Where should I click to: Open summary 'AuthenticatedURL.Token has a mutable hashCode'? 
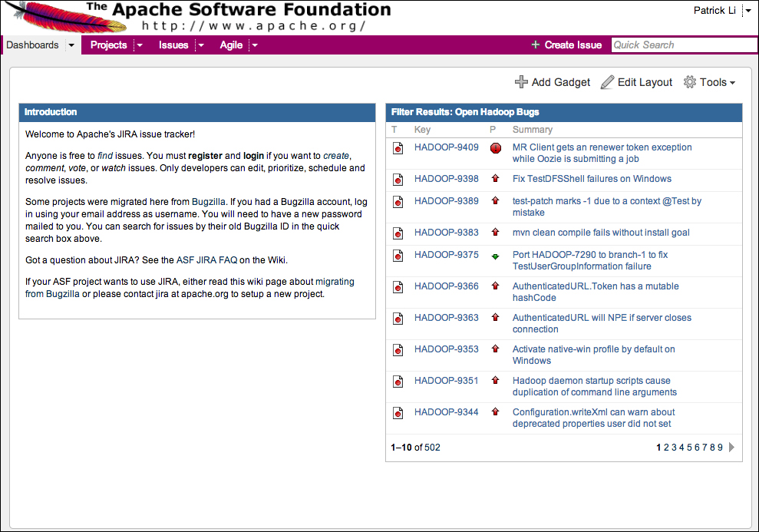[596, 292]
